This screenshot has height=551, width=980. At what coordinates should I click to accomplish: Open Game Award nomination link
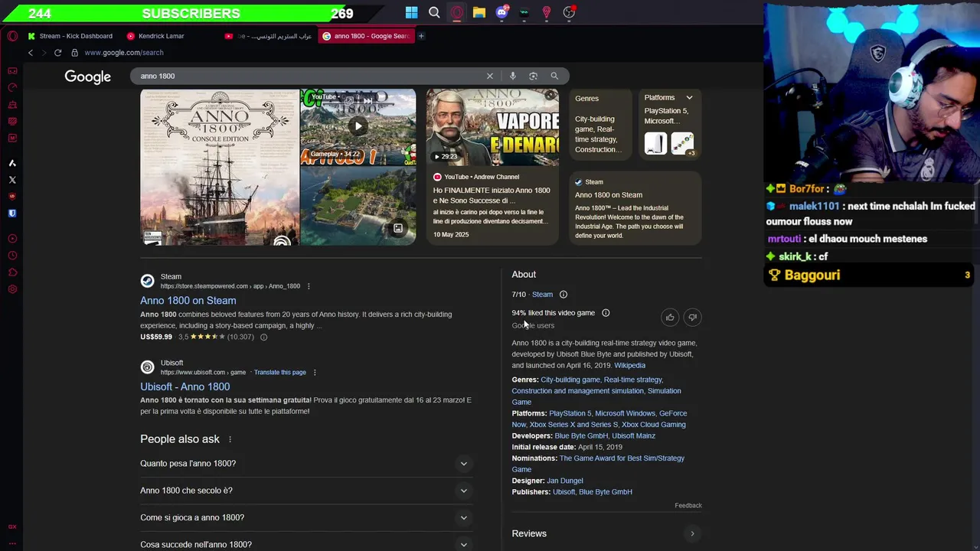(598, 464)
